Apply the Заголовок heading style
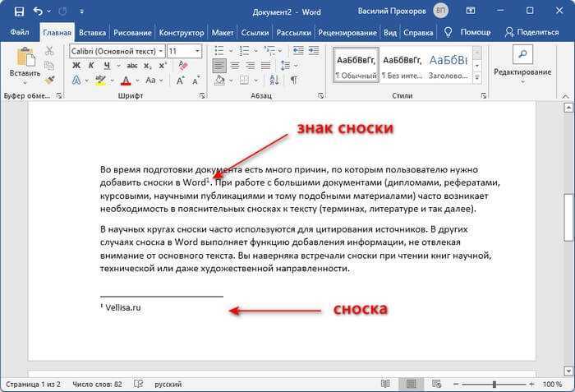The image size is (575, 392). point(448,65)
